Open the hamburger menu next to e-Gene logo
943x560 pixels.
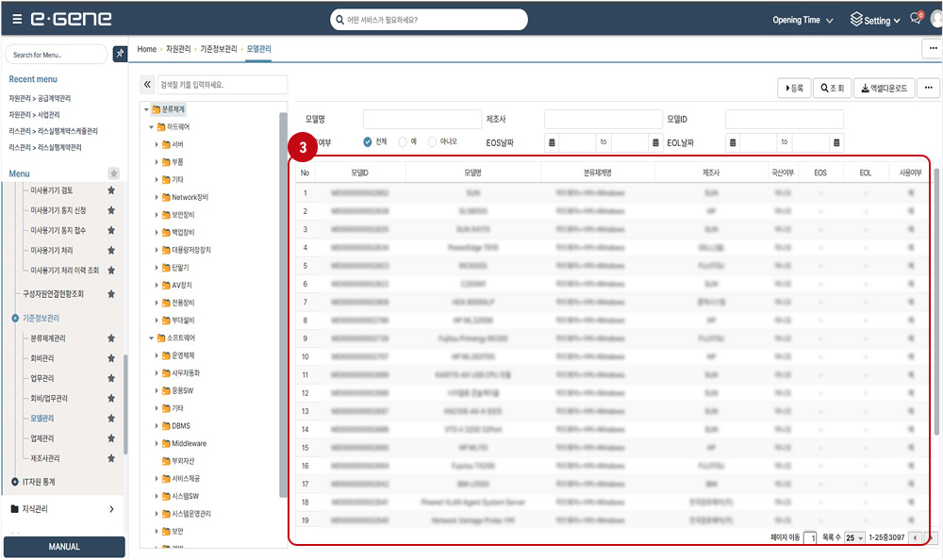(x=17, y=20)
